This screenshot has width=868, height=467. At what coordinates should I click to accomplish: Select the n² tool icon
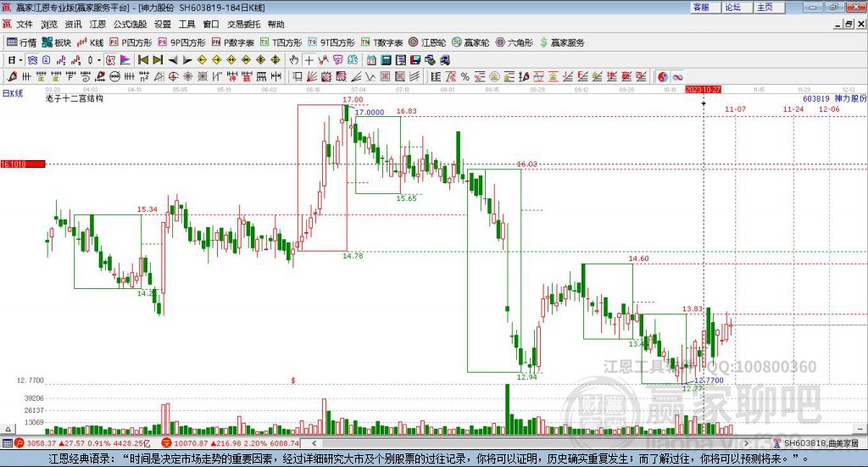(x=144, y=77)
